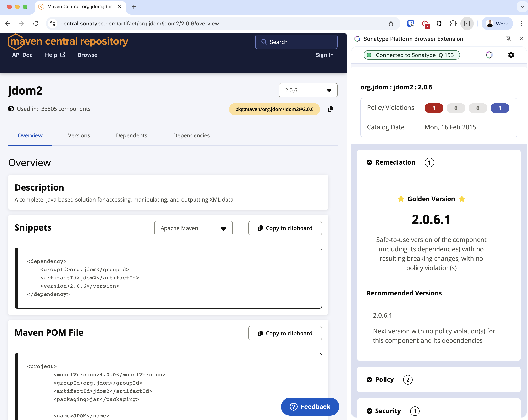Screen dimensions: 528x420
Task: Copy the package URL with clipboard icon
Action: 330,109
